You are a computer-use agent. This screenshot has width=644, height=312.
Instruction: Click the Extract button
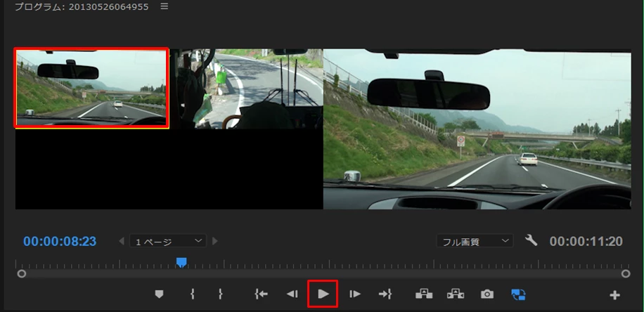point(456,294)
